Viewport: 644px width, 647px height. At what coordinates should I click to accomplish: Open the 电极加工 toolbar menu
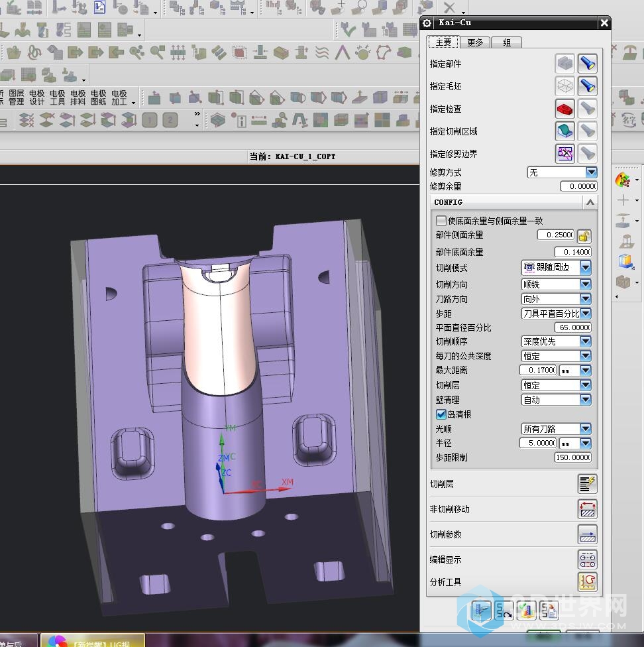click(x=119, y=97)
